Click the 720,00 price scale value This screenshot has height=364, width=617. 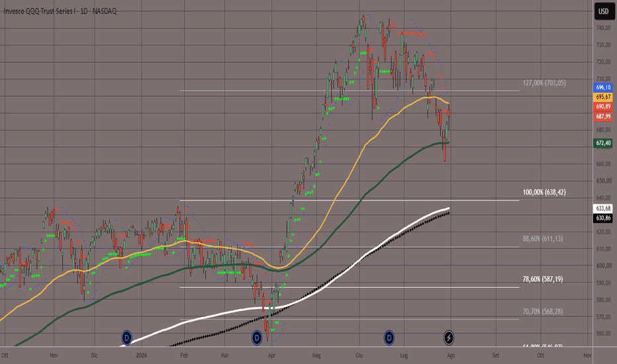[603, 62]
